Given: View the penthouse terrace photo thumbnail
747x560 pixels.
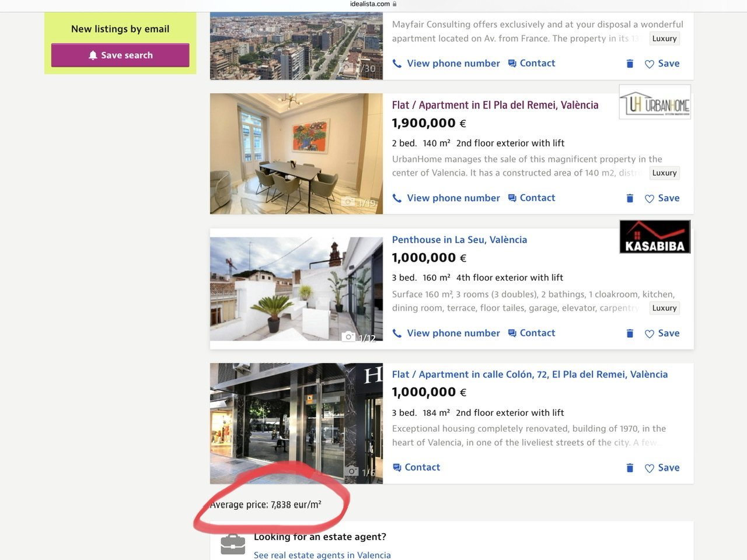Looking at the screenshot, I should click(x=296, y=289).
